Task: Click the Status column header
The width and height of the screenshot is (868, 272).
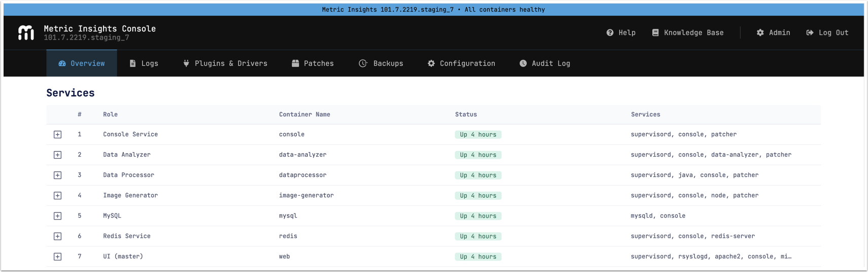Action: click(466, 114)
